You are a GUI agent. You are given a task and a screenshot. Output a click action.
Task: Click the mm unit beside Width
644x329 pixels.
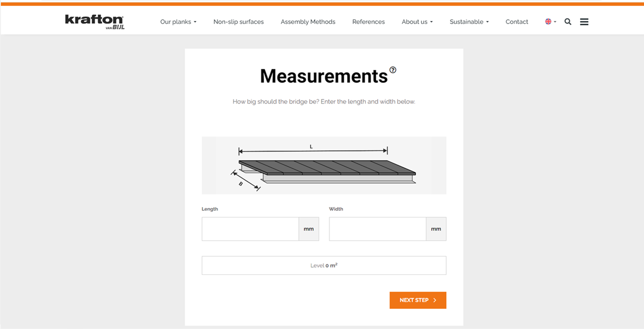point(436,229)
